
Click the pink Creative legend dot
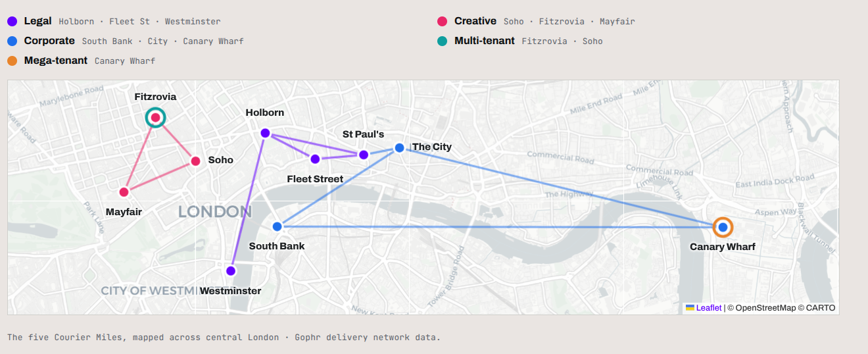(x=442, y=21)
